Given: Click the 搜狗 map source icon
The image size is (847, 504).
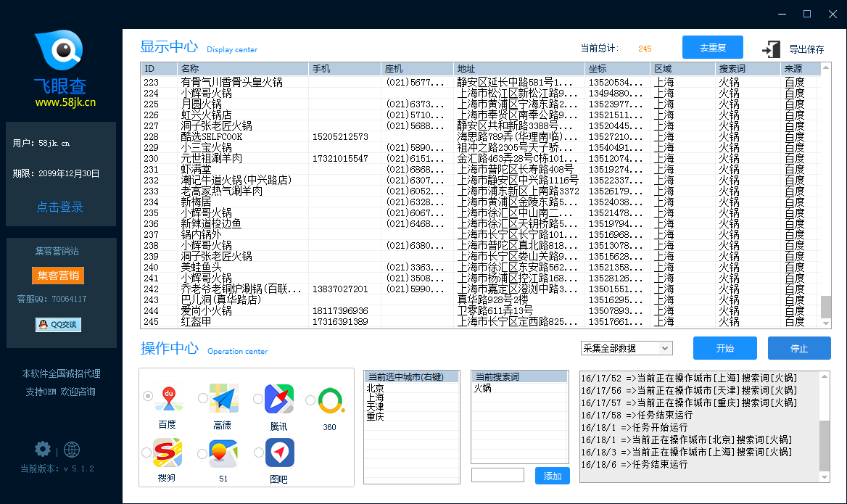Looking at the screenshot, I should point(168,452).
